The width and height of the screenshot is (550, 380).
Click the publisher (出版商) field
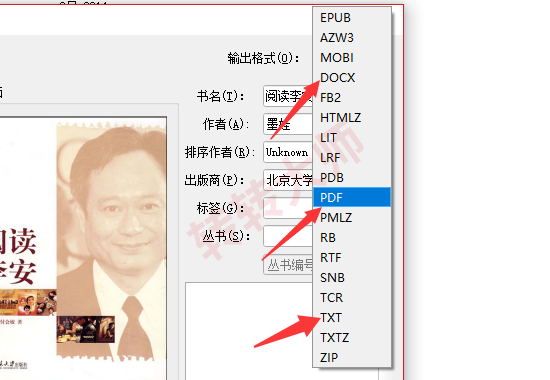tap(288, 180)
